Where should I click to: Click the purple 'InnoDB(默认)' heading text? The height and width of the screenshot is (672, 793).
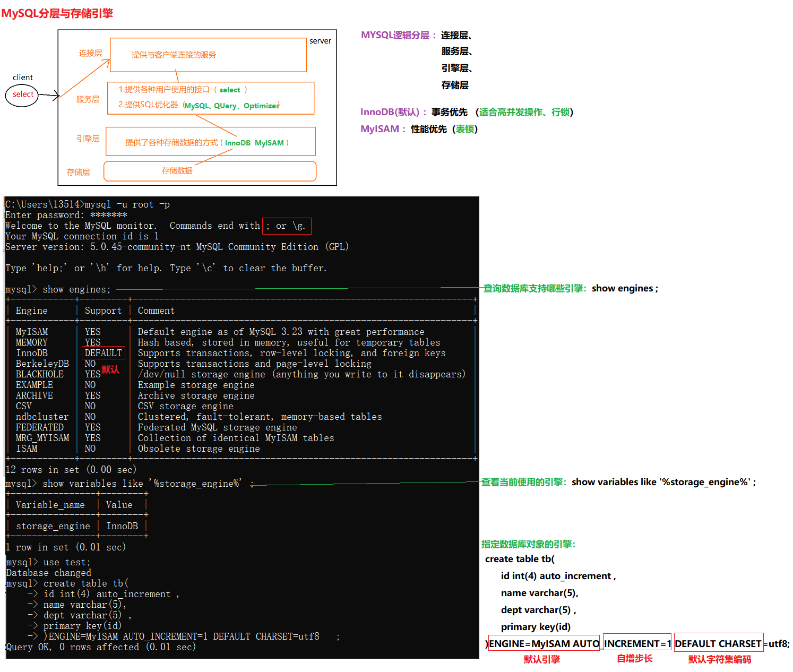click(391, 112)
